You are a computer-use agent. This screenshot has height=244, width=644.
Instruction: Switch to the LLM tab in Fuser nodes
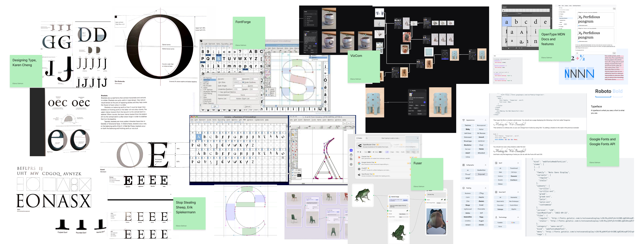387,152
